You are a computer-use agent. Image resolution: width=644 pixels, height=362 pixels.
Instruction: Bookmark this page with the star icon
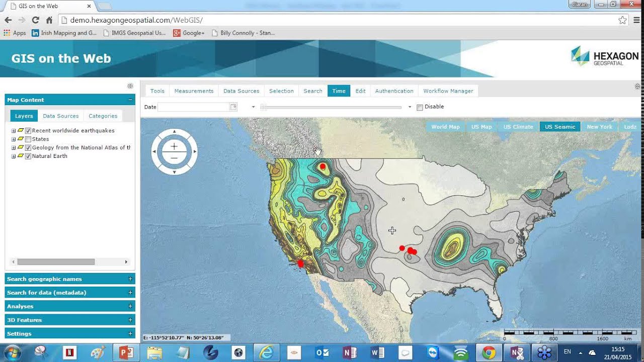[622, 20]
